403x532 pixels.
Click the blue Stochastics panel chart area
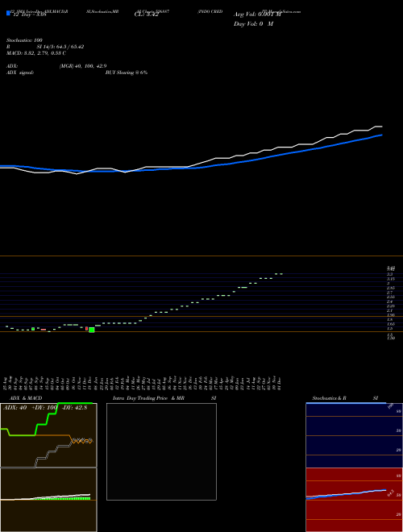tap(354, 435)
